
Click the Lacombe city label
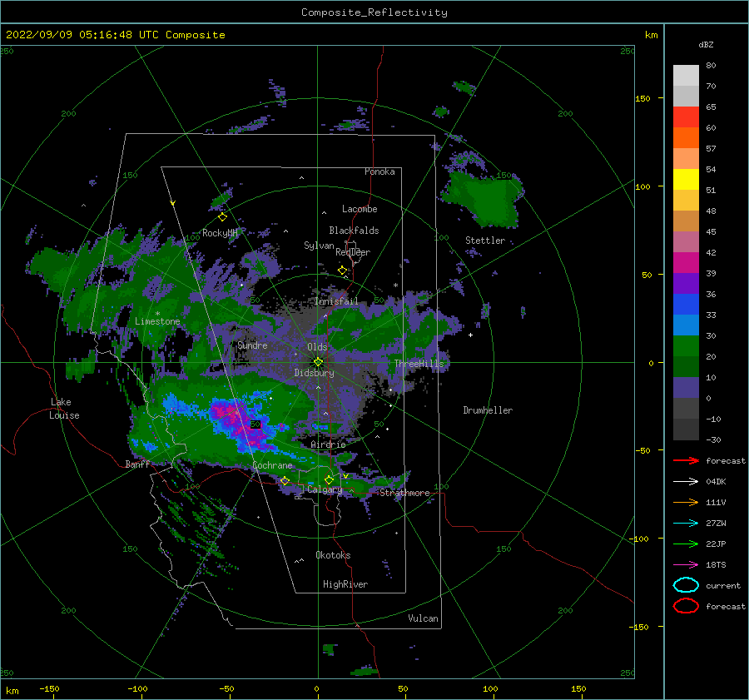360,209
